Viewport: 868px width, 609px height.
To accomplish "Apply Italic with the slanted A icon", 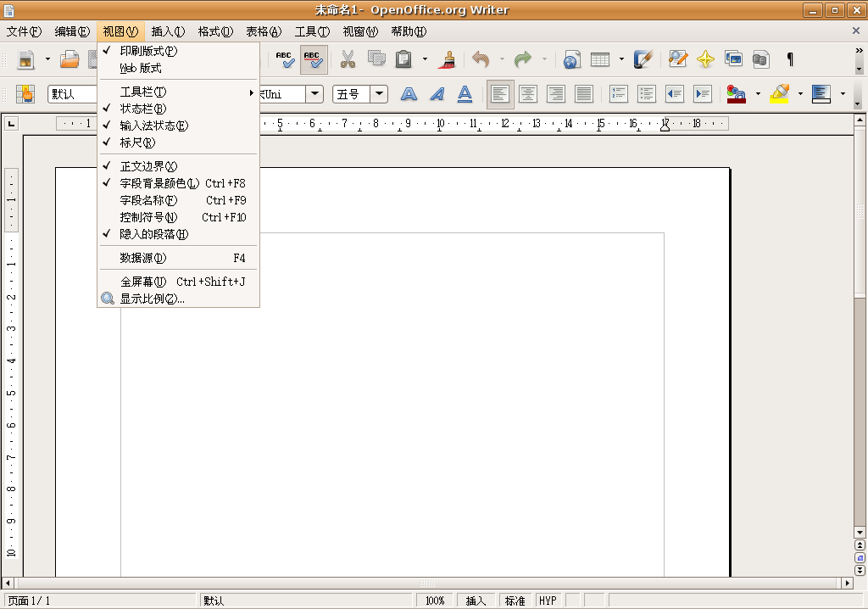I will point(437,94).
